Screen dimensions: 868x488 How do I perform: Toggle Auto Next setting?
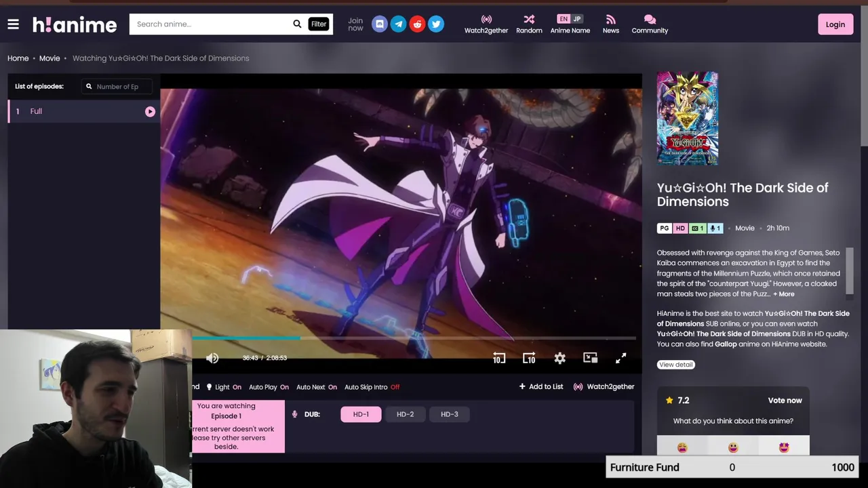coord(317,387)
